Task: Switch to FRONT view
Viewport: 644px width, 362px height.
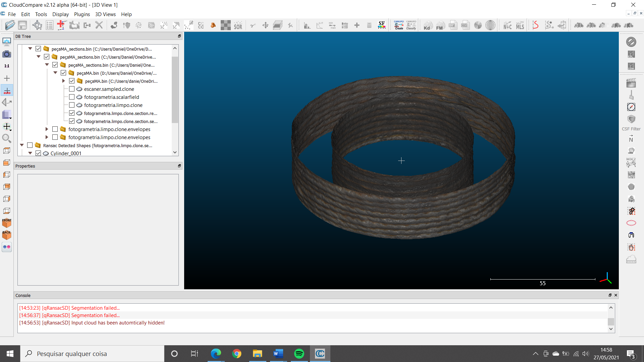Action: pyautogui.click(x=6, y=222)
